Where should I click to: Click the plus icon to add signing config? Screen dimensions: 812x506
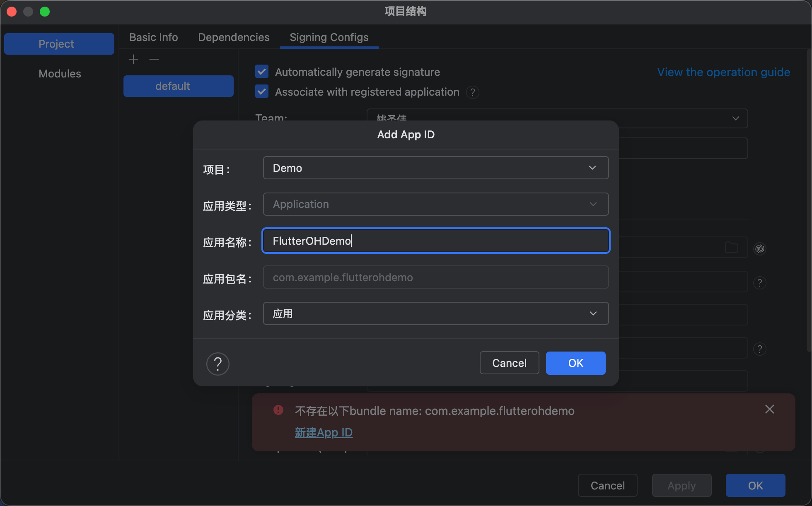tap(133, 60)
